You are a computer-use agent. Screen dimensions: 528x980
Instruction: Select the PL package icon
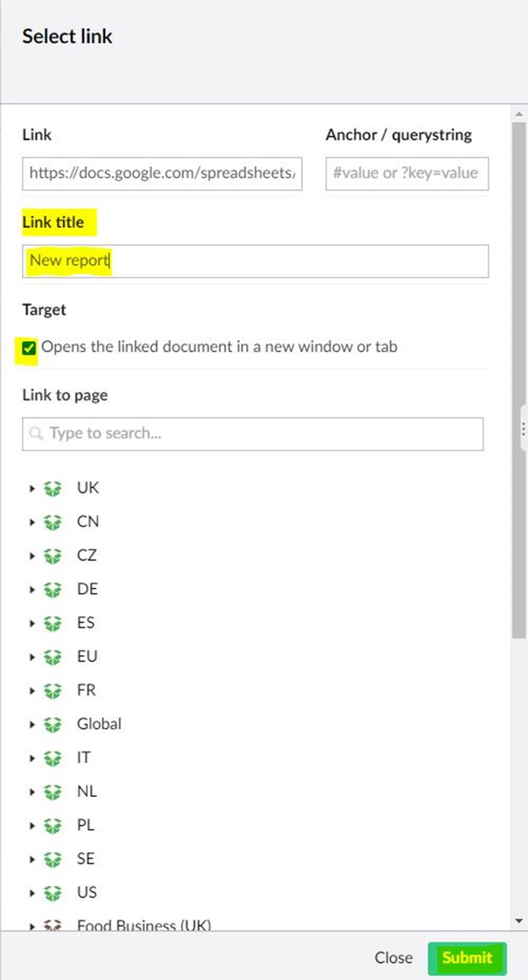(52, 825)
